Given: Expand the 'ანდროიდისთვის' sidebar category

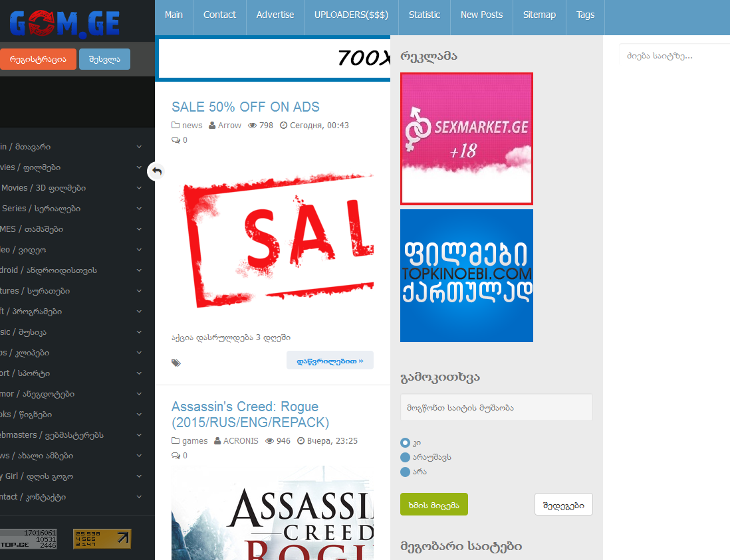Looking at the screenshot, I should [x=139, y=270].
